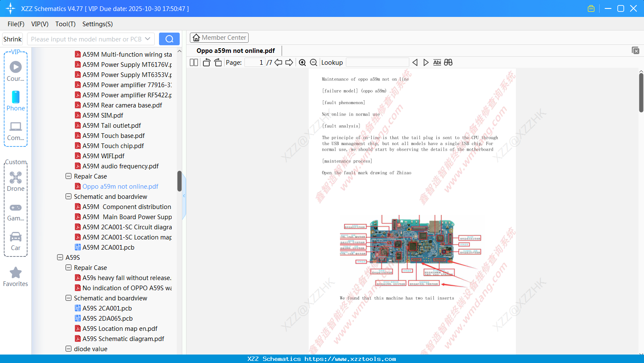Click the binoculars search icon
This screenshot has height=363, width=644.
click(448, 63)
